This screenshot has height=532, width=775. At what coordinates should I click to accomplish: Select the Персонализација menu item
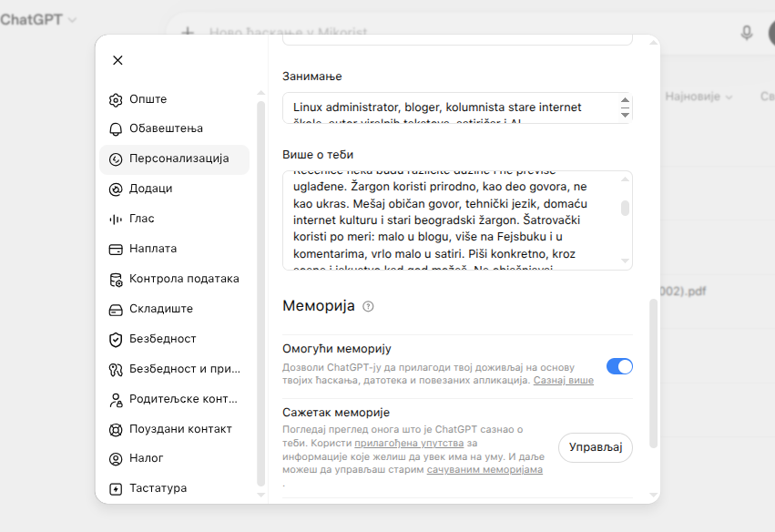175,159
